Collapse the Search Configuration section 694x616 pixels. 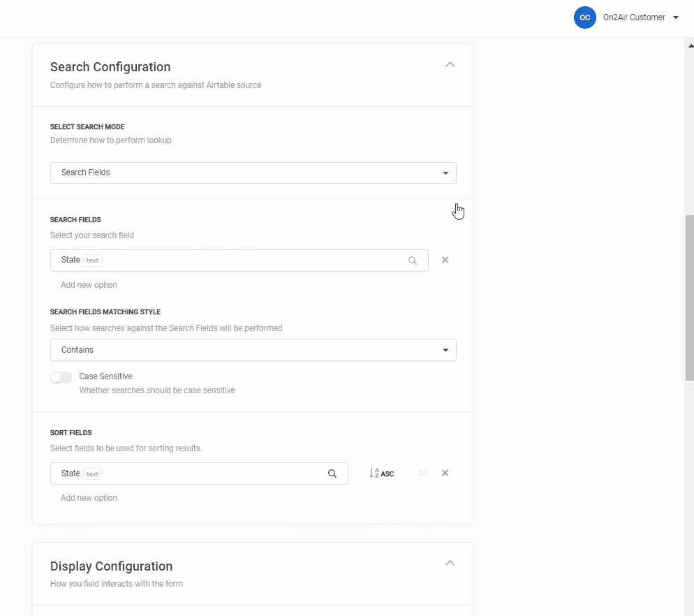(450, 65)
